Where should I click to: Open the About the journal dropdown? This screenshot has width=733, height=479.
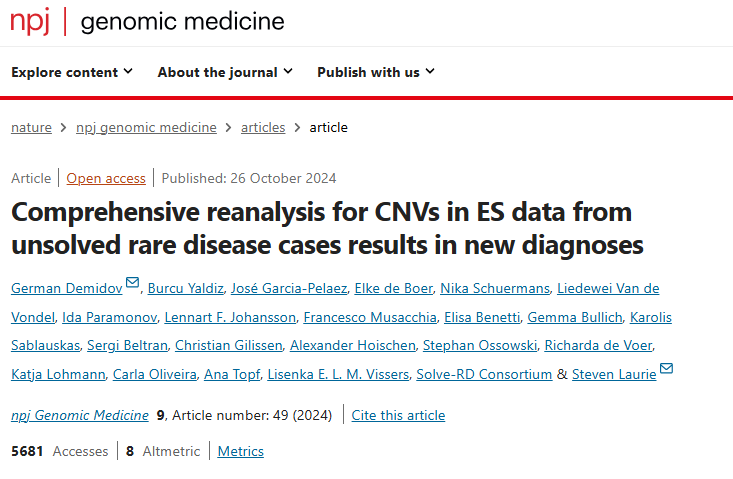[x=225, y=72]
